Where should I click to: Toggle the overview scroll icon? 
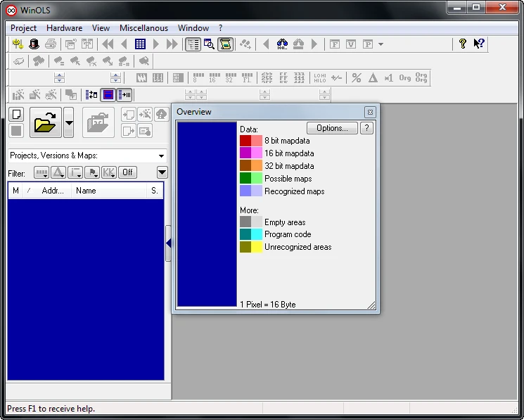(x=226, y=44)
